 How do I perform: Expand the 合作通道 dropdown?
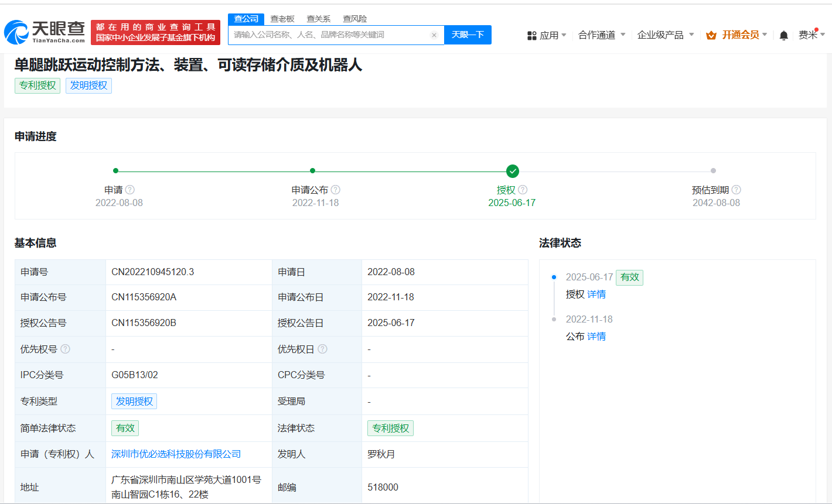click(602, 35)
